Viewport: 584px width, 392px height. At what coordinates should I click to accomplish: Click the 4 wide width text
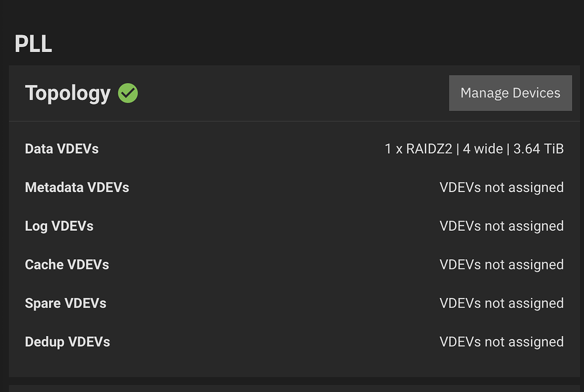tap(482, 149)
